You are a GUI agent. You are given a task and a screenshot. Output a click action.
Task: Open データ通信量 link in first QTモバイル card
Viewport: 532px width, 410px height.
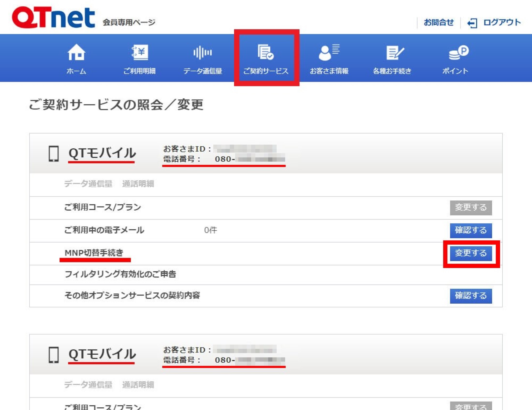click(x=88, y=184)
